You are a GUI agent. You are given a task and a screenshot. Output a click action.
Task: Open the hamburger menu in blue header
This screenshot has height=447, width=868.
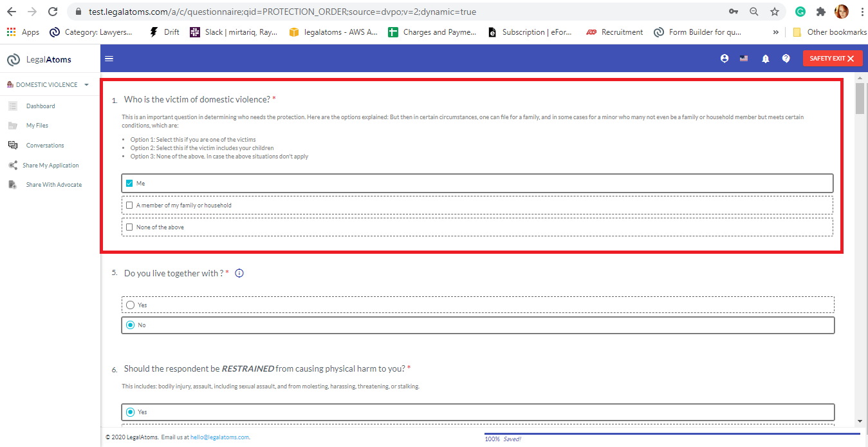tap(109, 59)
